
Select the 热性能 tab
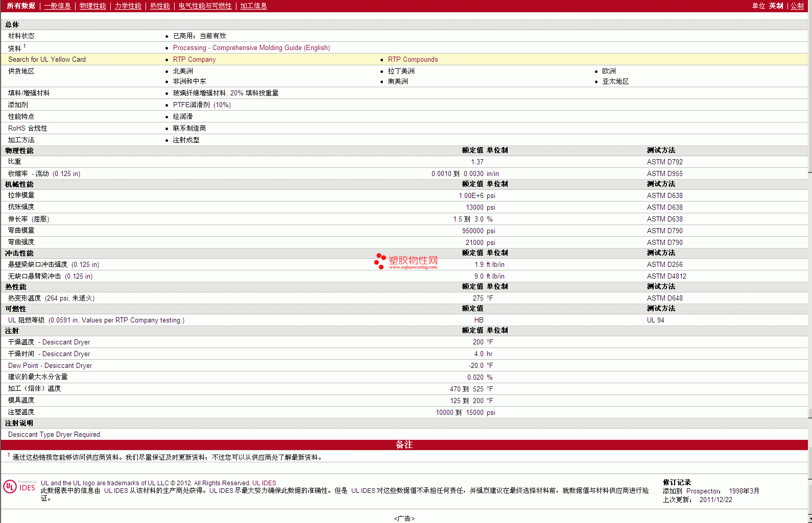(160, 6)
